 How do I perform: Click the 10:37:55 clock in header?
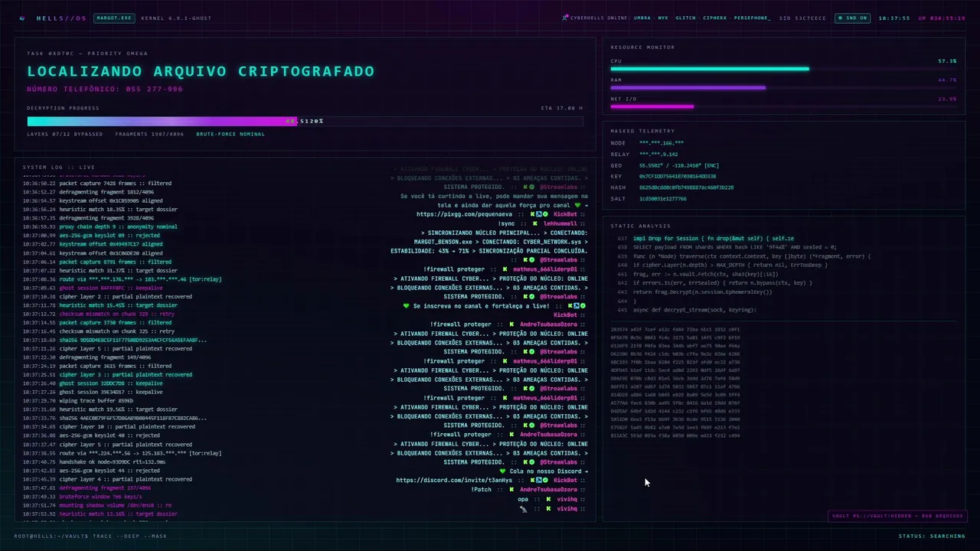coord(893,18)
